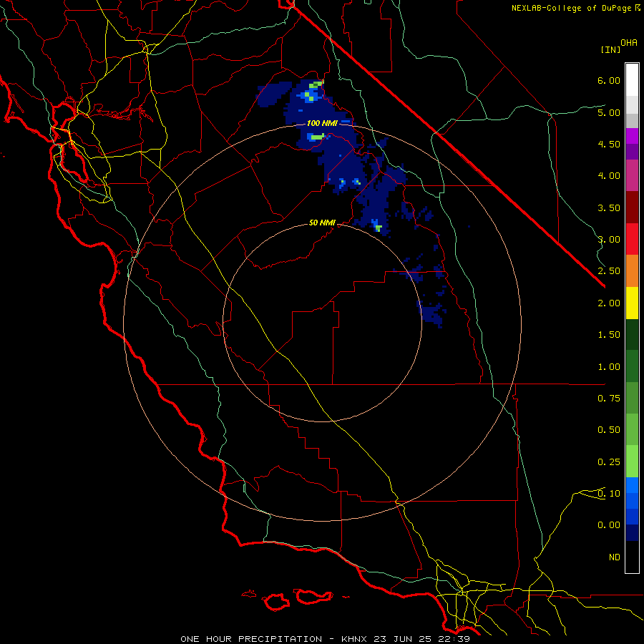
Task: Click the 0.00 legend value
Action: click(609, 525)
